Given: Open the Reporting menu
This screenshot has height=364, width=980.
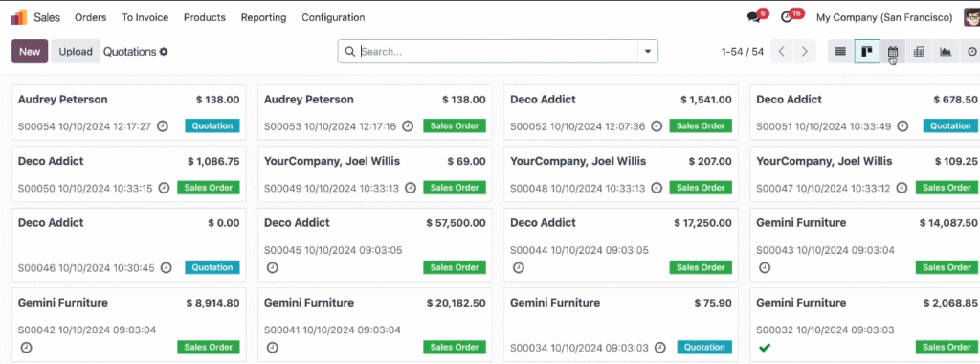Looking at the screenshot, I should [264, 17].
